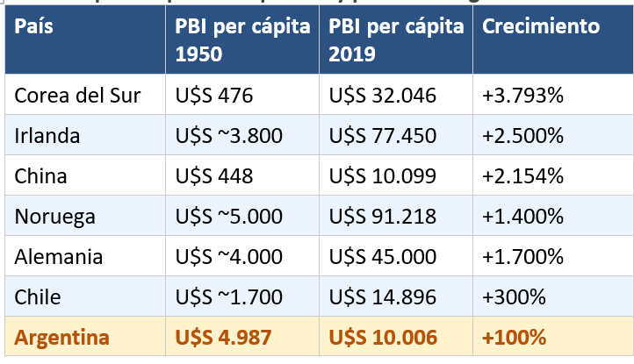This screenshot has height=364, width=634.
Task: Click the Corea del Sur cell
Action: 78,95
